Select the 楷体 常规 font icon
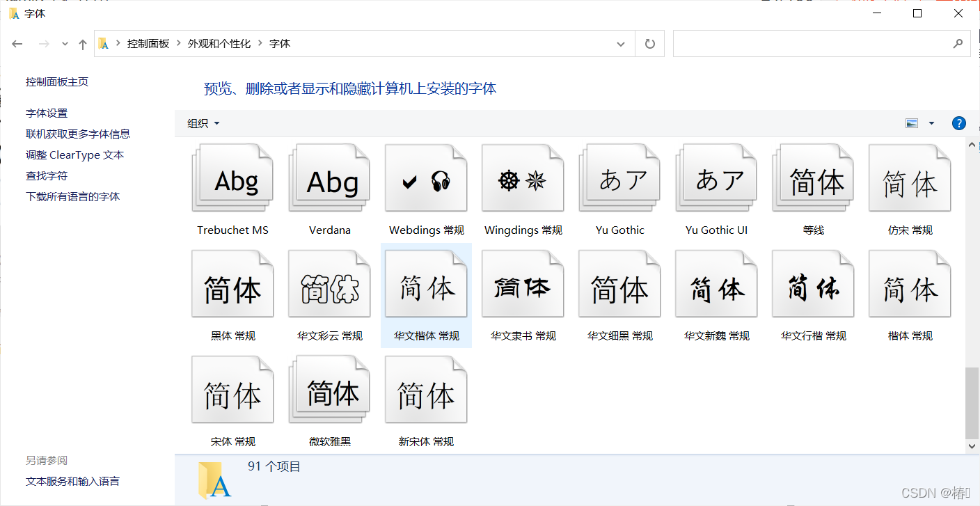980x506 pixels. [910, 285]
